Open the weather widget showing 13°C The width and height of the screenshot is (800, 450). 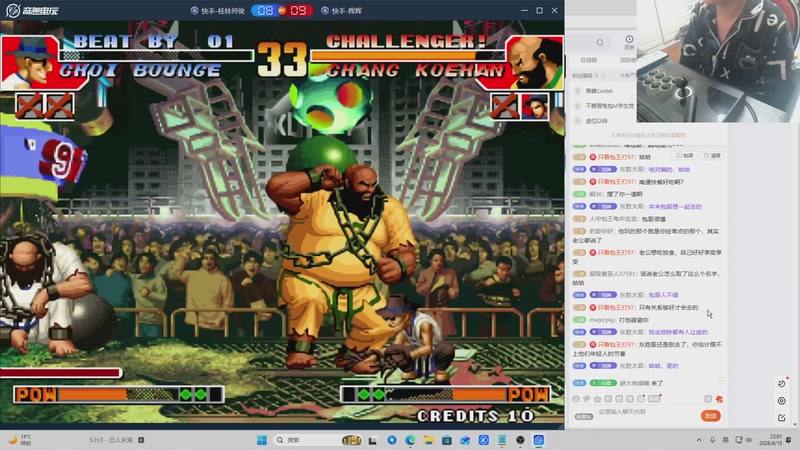[19, 440]
